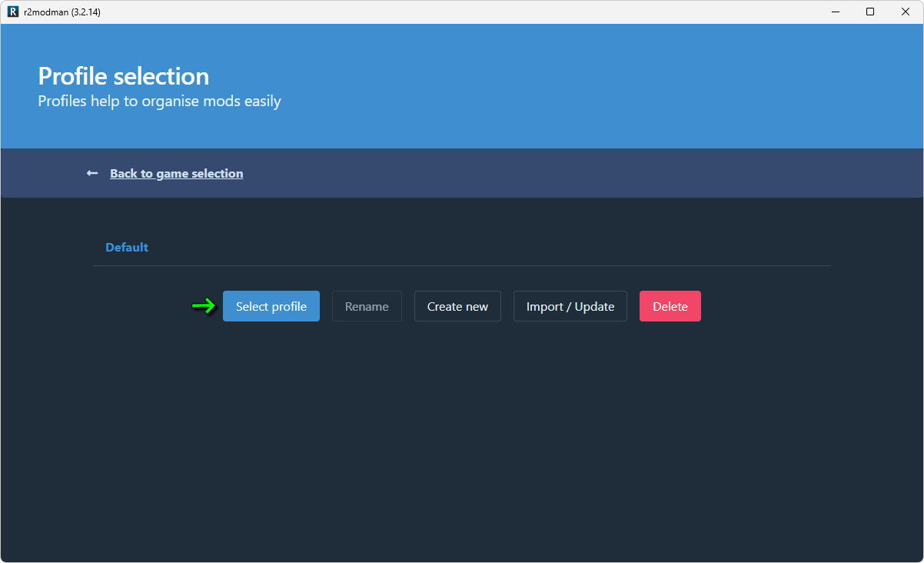Create a new profile
Image resolution: width=924 pixels, height=563 pixels.
[x=457, y=306]
